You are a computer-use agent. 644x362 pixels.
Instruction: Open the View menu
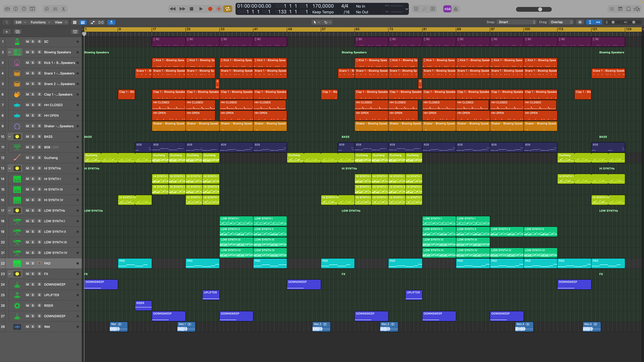(x=61, y=22)
